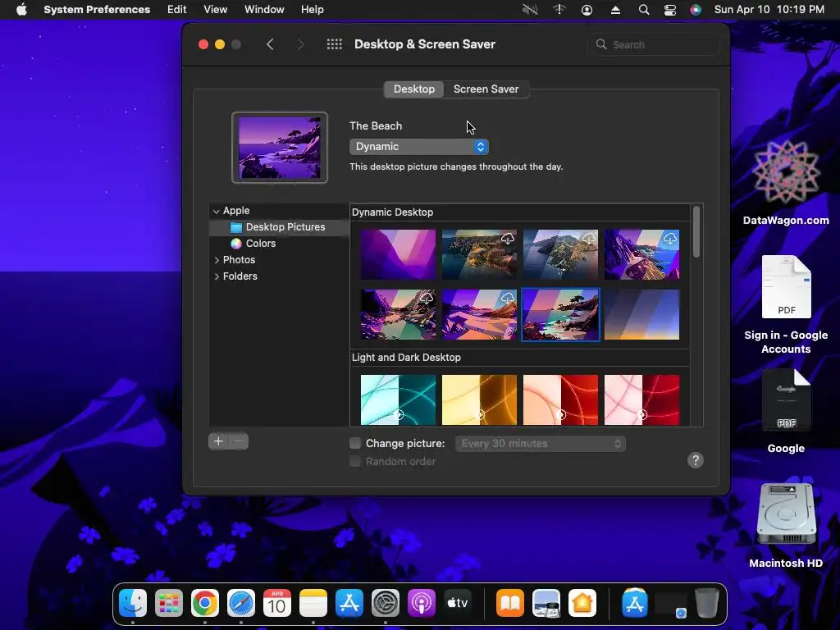The width and height of the screenshot is (840, 630).
Task: Open the Window menu
Action: click(264, 10)
